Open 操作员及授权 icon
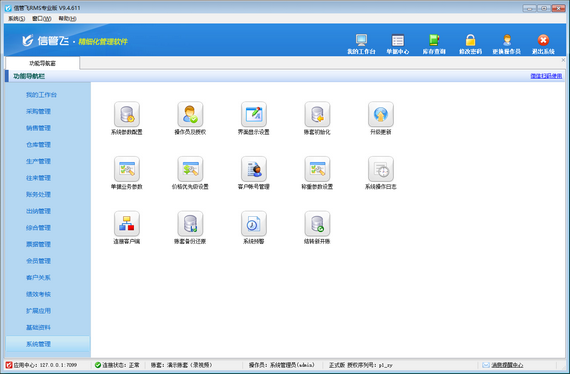This screenshot has height=374, width=570. (190, 114)
